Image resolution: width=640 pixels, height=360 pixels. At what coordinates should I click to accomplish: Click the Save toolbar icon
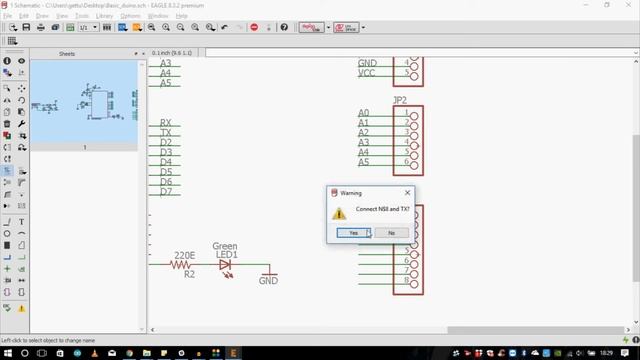coord(26,27)
